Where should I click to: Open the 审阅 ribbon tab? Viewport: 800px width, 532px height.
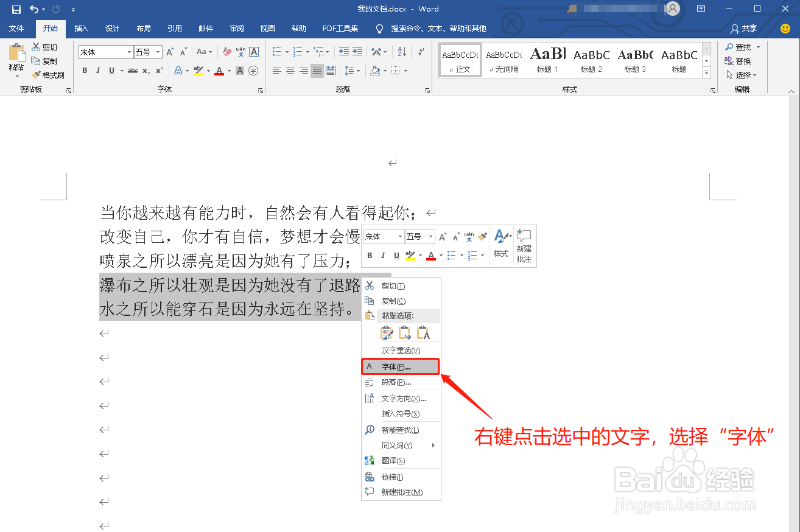(237, 29)
